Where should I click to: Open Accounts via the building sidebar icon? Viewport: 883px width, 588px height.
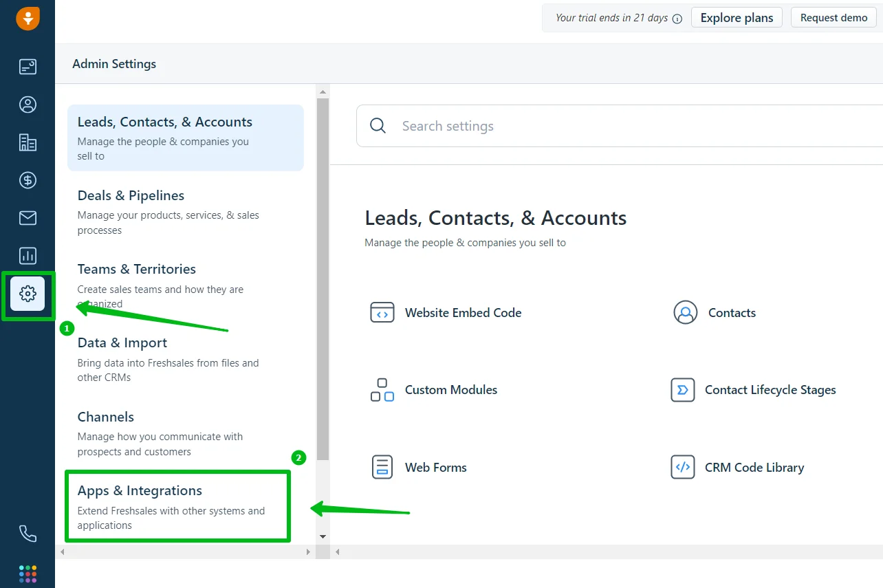tap(28, 142)
